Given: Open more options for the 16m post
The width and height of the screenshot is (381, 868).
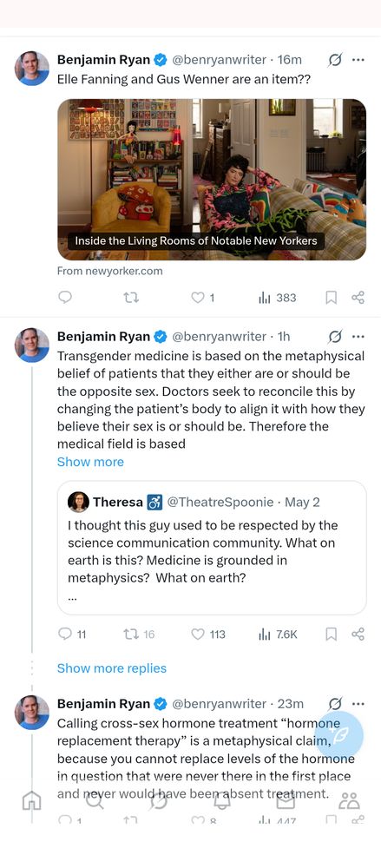Looking at the screenshot, I should 358,59.
